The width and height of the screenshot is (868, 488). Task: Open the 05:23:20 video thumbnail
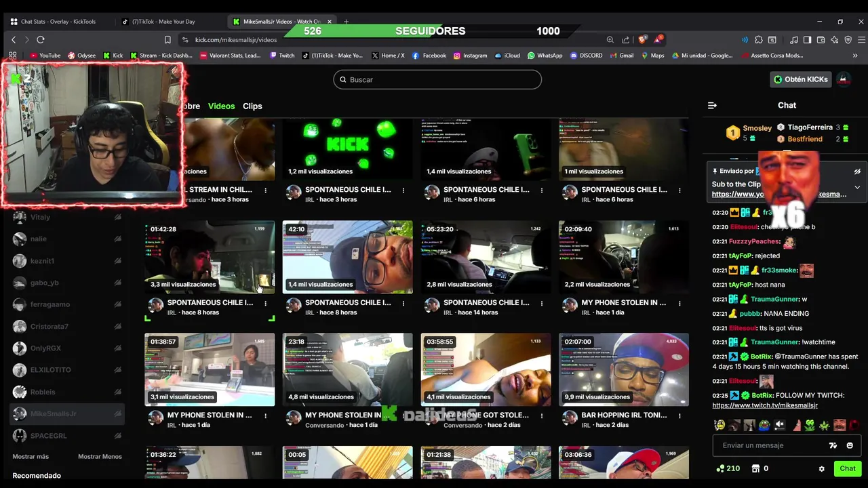[486, 257]
